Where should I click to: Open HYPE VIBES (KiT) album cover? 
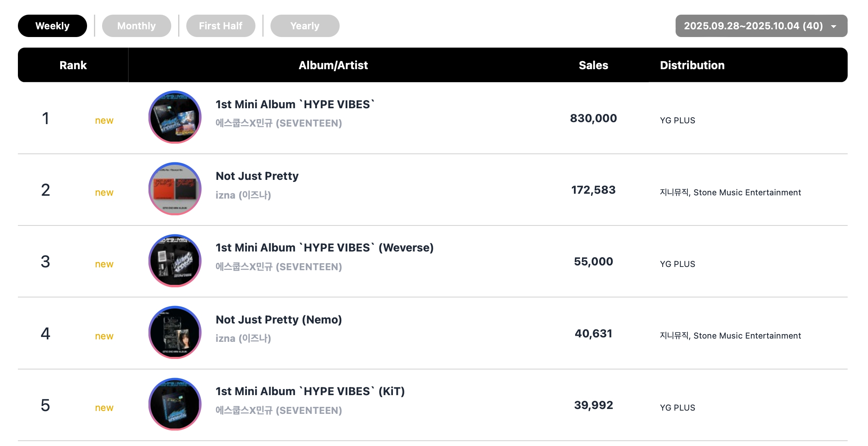[175, 404]
